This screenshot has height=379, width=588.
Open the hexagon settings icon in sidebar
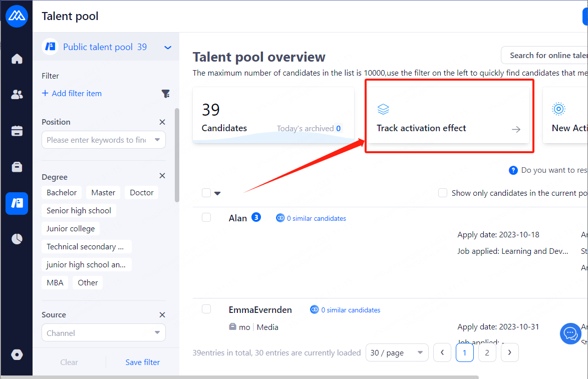tap(17, 354)
